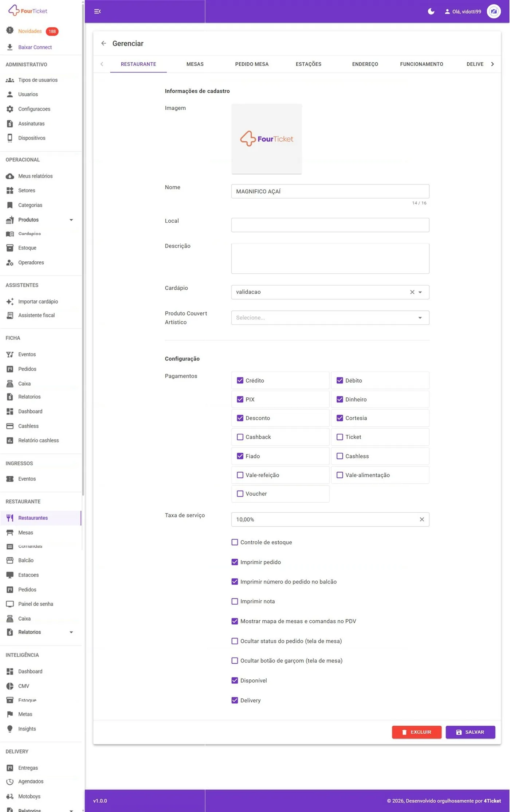Switch to the Pedido Mesa tab

coord(252,64)
